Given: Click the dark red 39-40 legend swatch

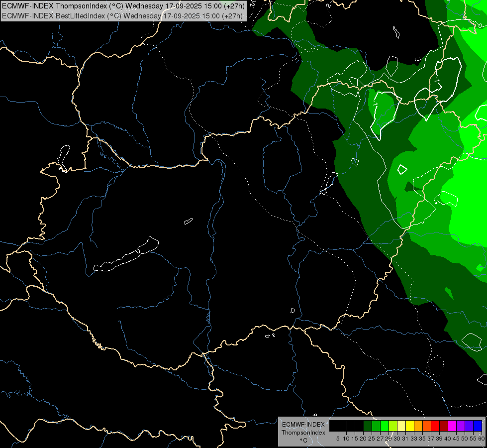Looking at the screenshot, I should tap(444, 426).
